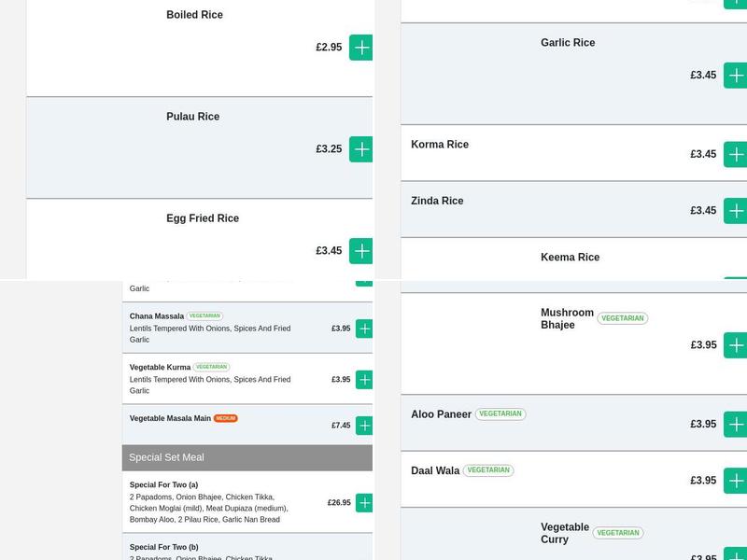This screenshot has height=560, width=747.
Task: Select the Special Set Meal section header
Action: point(247,457)
